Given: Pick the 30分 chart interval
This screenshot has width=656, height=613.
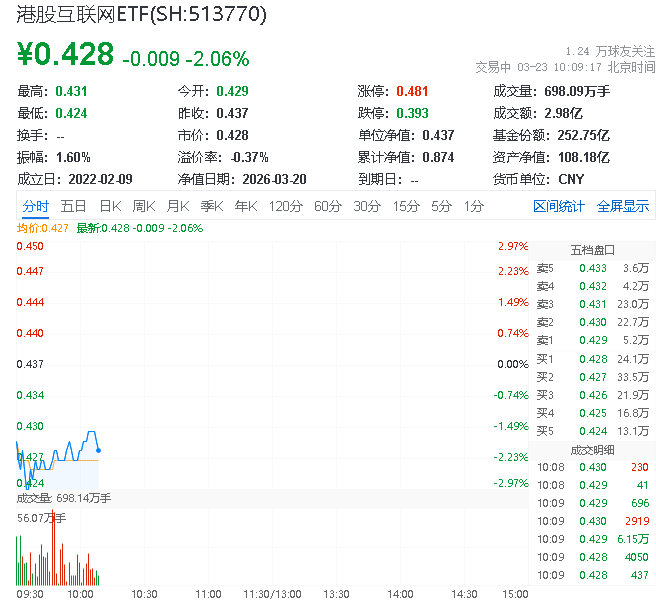Looking at the screenshot, I should pyautogui.click(x=366, y=206).
